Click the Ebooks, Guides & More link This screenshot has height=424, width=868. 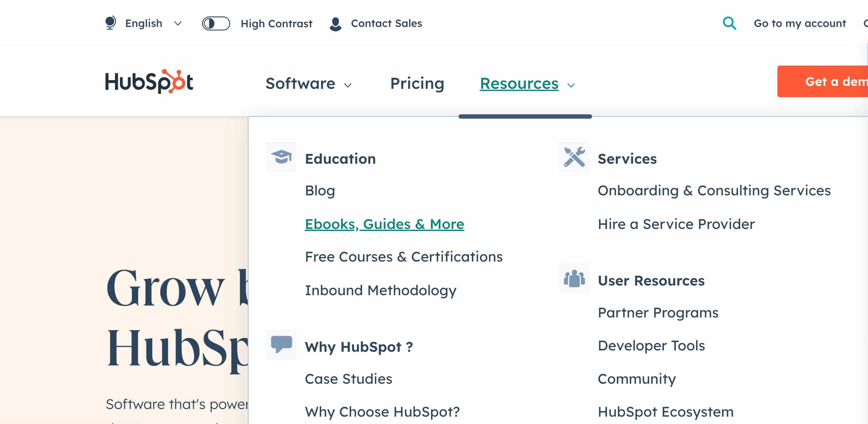(384, 223)
